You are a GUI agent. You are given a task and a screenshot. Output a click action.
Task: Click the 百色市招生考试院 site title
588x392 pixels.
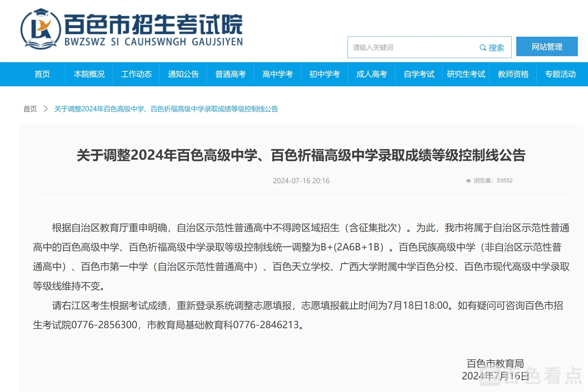[x=153, y=24]
